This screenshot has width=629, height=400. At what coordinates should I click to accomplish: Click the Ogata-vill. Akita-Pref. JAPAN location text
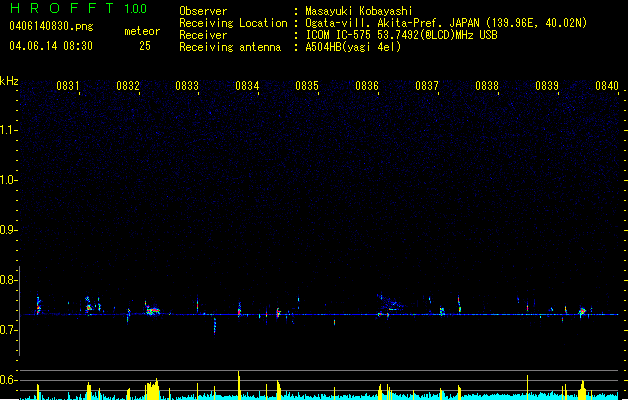coord(446,23)
